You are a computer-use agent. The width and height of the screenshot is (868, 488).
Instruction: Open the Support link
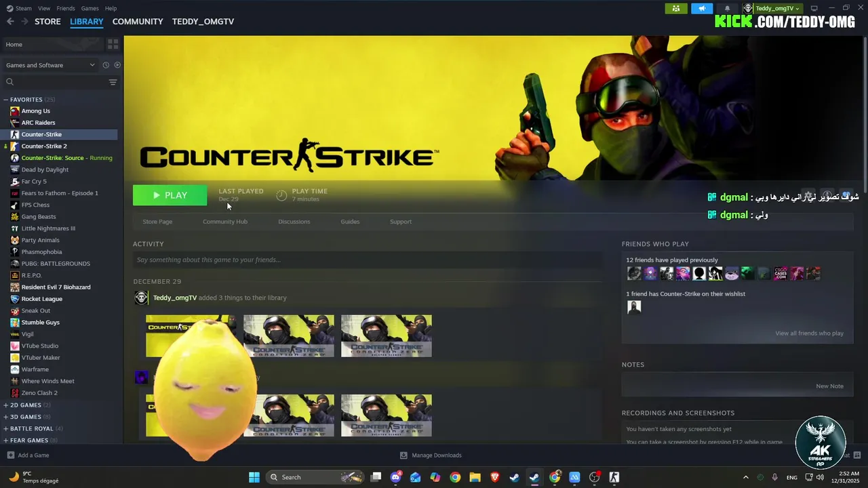tap(401, 222)
